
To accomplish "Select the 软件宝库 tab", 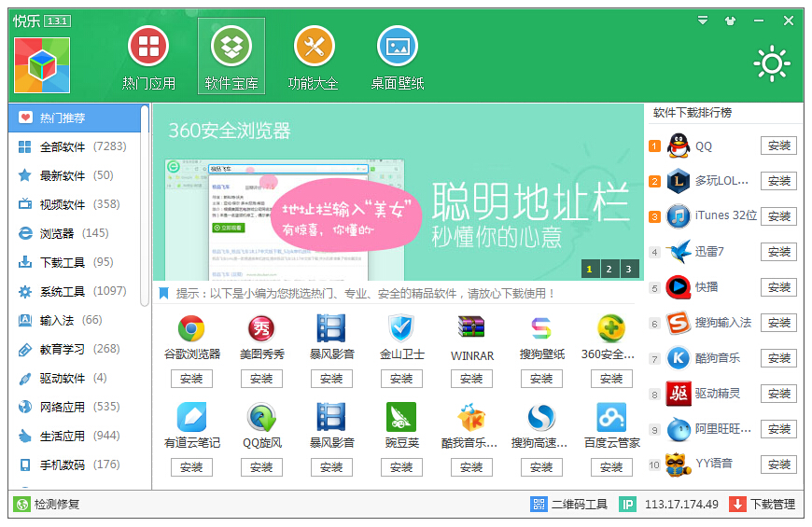I will point(231,56).
